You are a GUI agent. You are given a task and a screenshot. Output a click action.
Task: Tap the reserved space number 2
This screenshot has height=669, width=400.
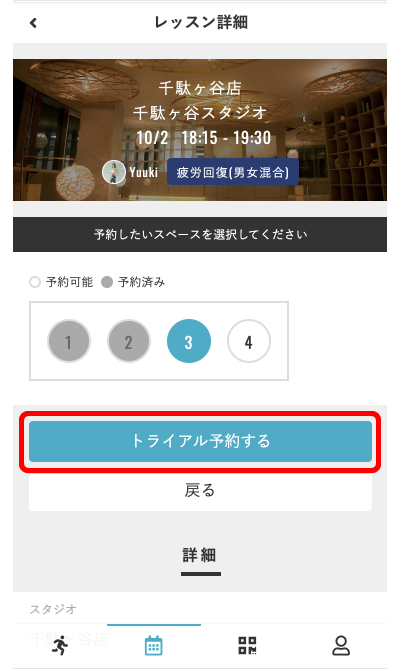point(129,341)
